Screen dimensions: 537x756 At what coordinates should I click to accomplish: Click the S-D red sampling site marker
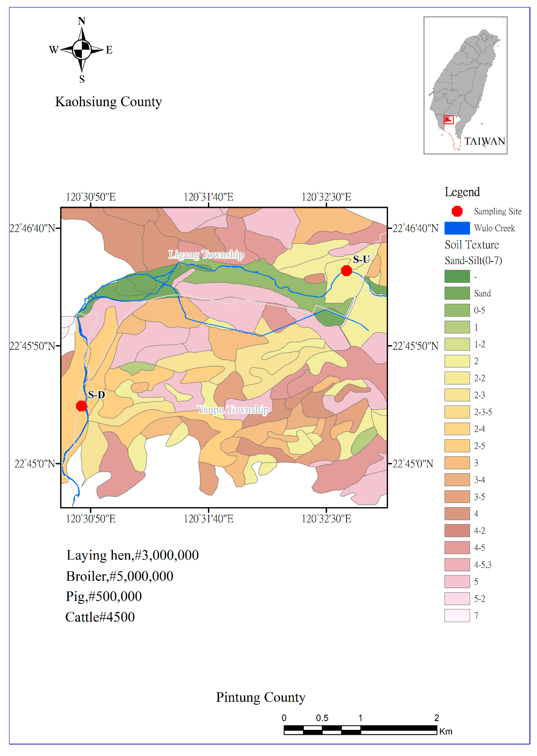coord(81,406)
